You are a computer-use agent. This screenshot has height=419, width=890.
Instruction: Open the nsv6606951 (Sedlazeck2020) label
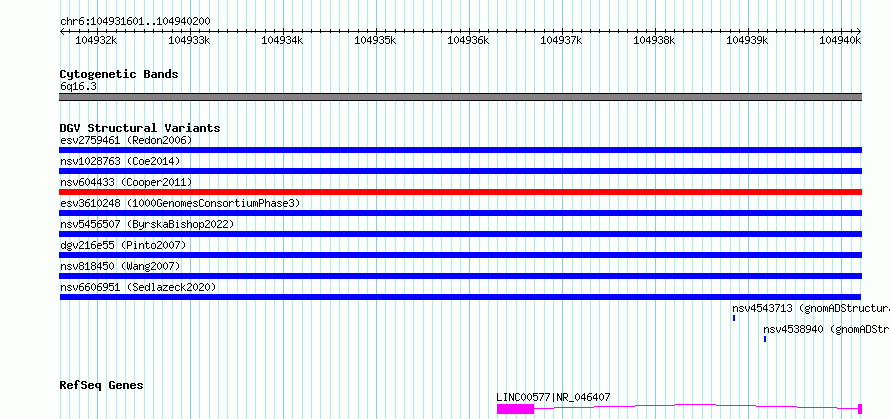pyautogui.click(x=138, y=287)
